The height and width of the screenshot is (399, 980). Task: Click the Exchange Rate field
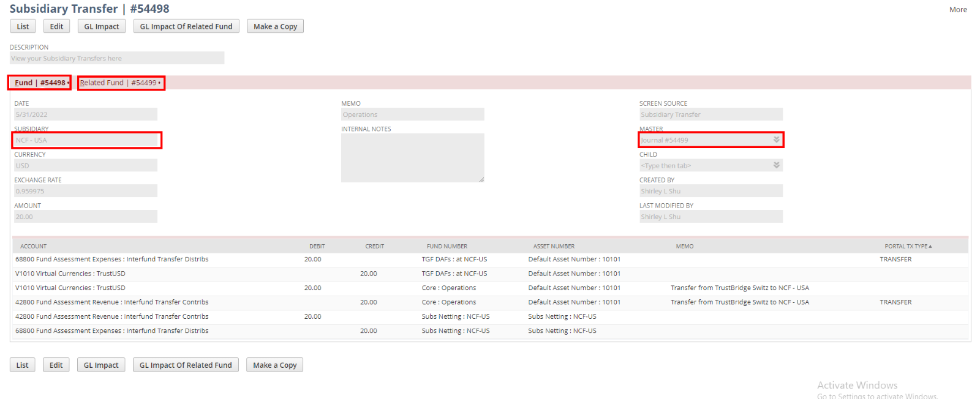coord(86,191)
